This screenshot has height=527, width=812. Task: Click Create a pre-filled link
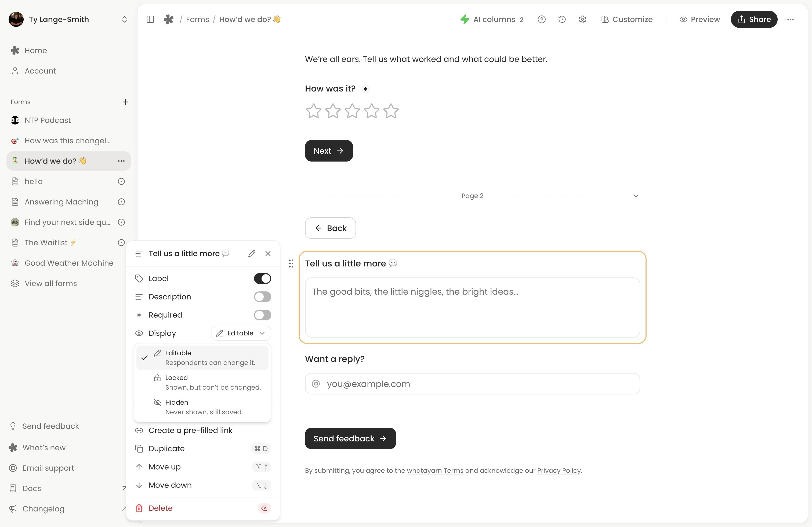point(203,430)
